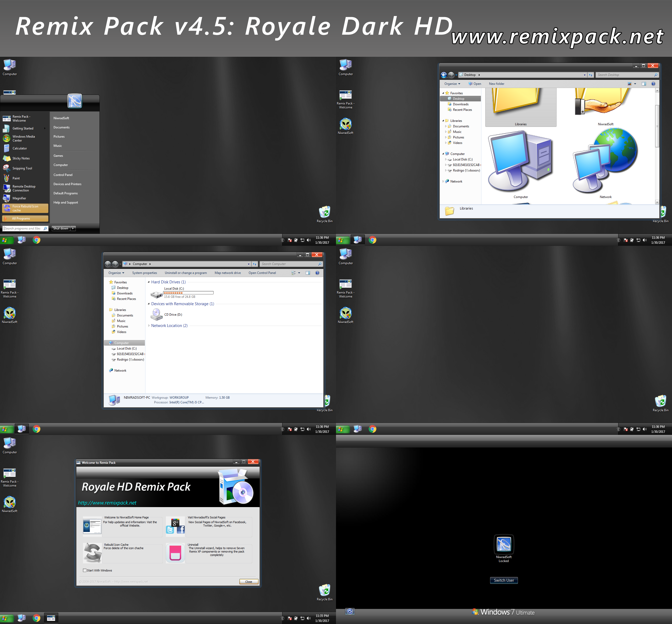Select Recent Places in Computer window tree
The image size is (672, 624).
click(126, 299)
